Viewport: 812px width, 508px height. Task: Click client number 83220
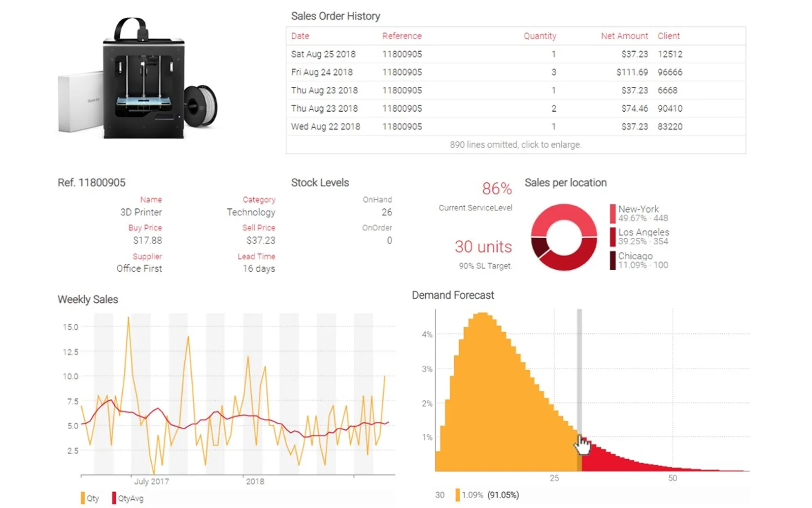(x=670, y=126)
